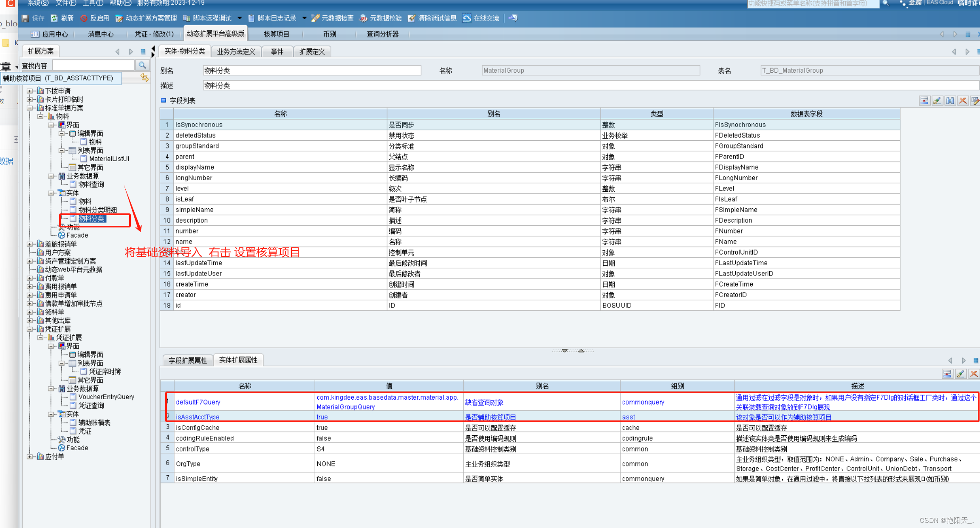This screenshot has height=528, width=980.
Task: Click the 数据表字段 column header
Action: [x=806, y=114]
